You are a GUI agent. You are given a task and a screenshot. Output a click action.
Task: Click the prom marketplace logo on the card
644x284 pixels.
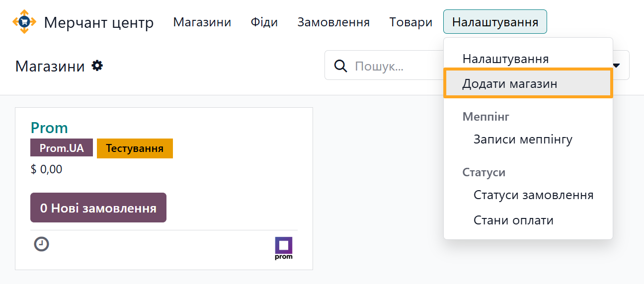pyautogui.click(x=284, y=248)
